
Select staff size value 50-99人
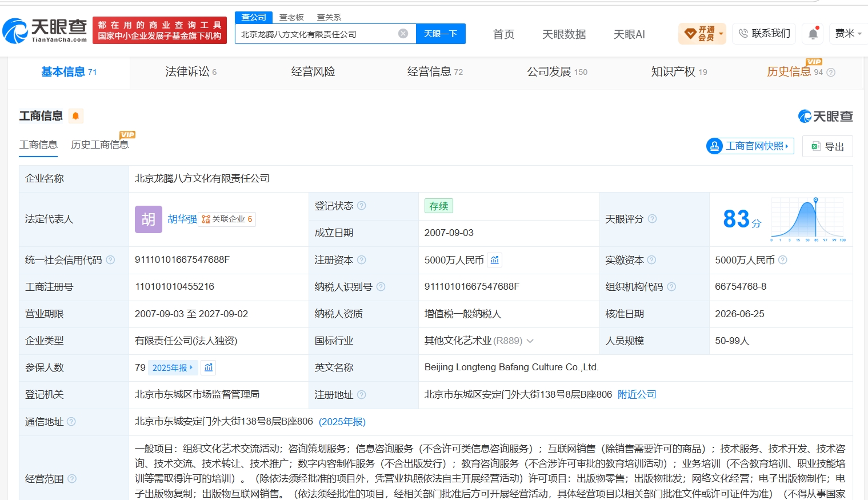(x=732, y=341)
